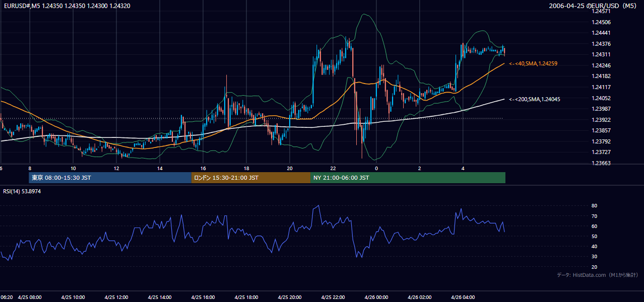Click hour marker 22 under price chart
The image size is (644, 302).
coord(333,168)
